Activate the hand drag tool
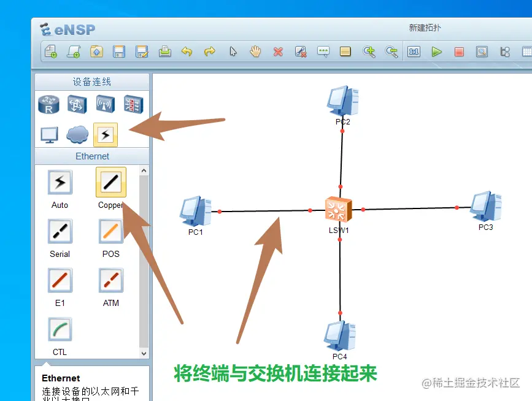Viewport: 532px width, 401px height. pos(255,52)
